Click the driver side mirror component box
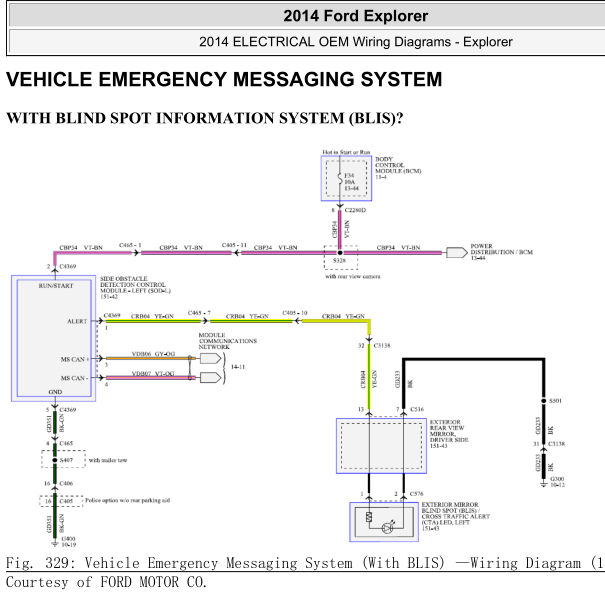 (381, 446)
